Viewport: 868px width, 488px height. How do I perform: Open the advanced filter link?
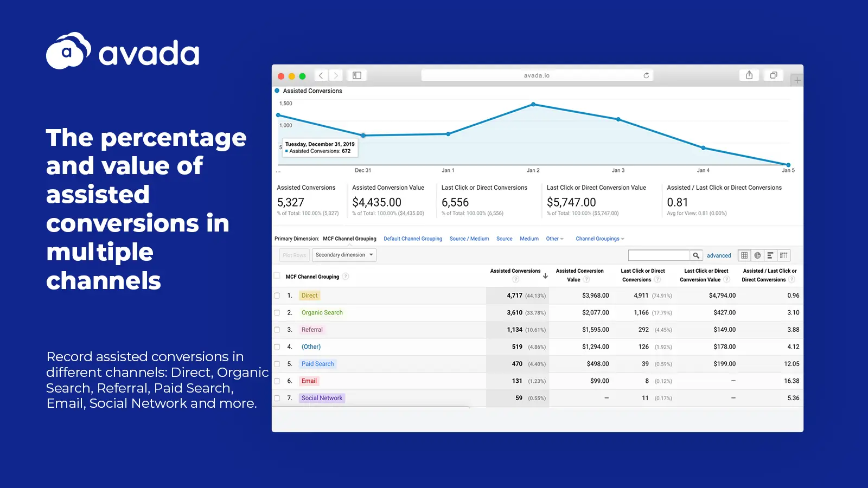(x=719, y=255)
